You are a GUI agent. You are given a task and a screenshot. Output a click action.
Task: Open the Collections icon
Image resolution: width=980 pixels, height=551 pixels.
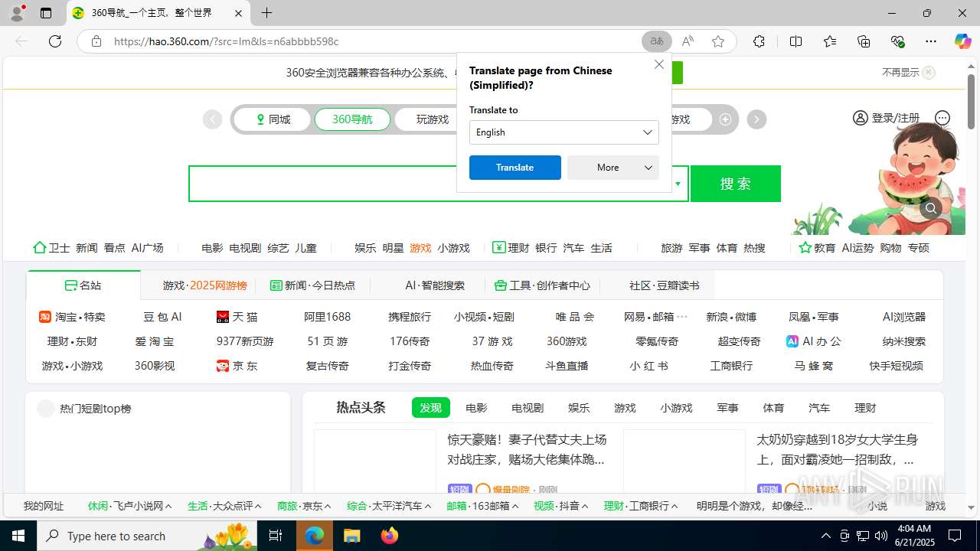864,41
